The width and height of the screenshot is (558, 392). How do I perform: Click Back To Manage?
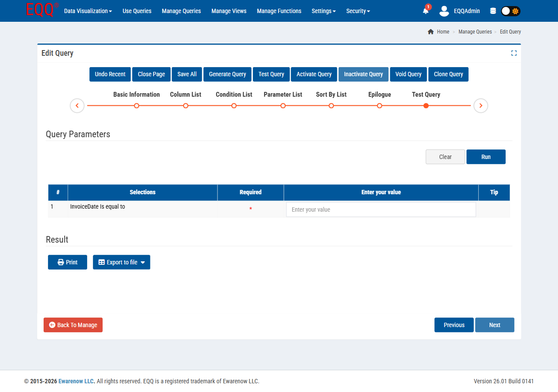73,324
